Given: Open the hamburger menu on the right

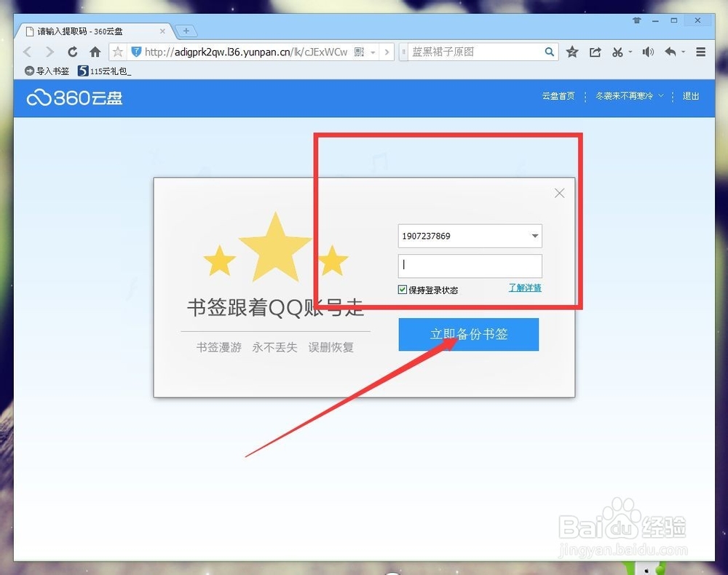Looking at the screenshot, I should (700, 52).
